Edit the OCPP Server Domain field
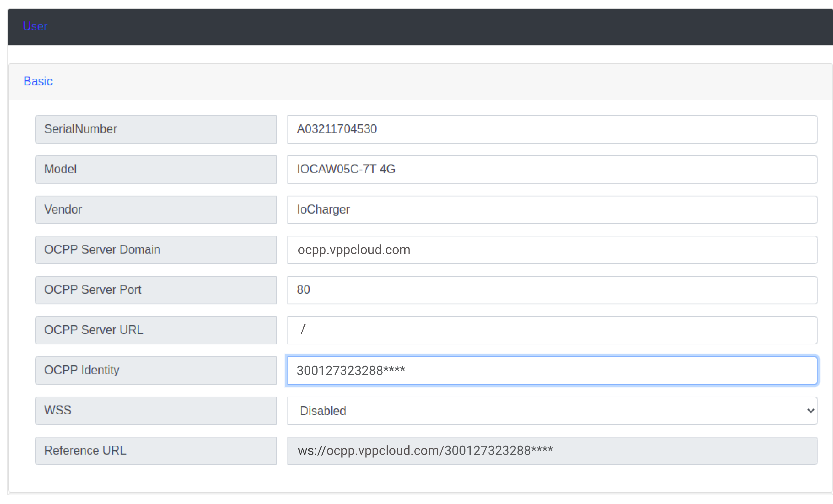Image resolution: width=833 pixels, height=504 pixels. [x=552, y=250]
